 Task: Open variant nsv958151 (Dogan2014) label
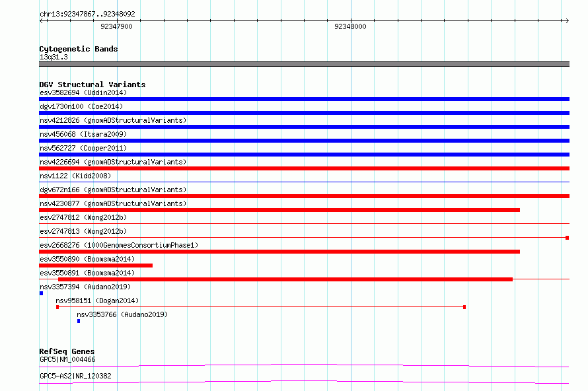coord(97,301)
